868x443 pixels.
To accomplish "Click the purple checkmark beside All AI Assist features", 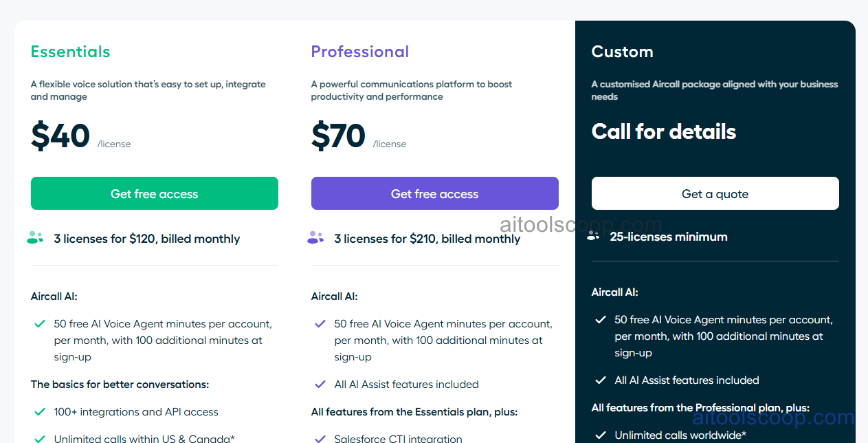I will 320,385.
